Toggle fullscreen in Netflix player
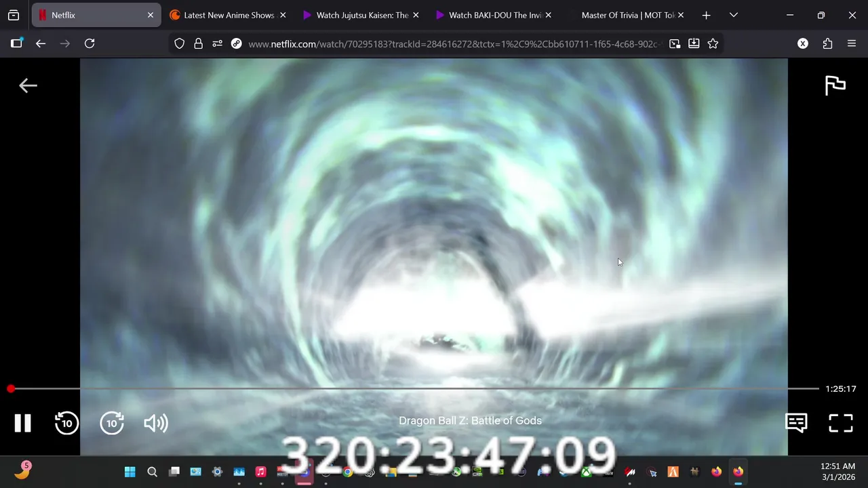Image resolution: width=868 pixels, height=488 pixels. click(x=841, y=423)
